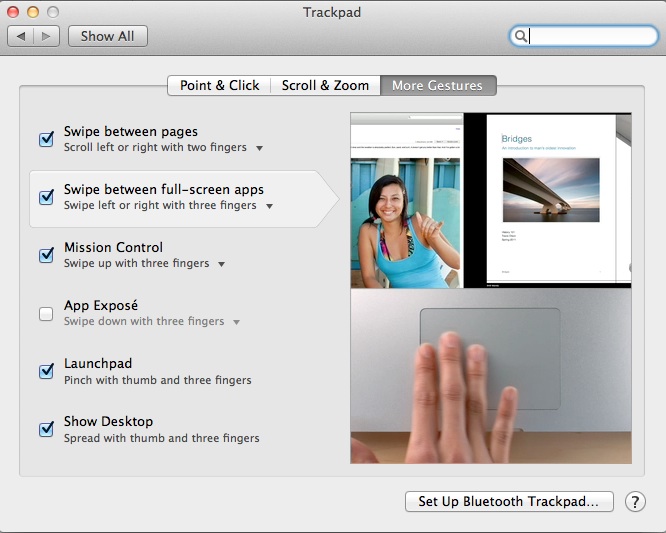Image resolution: width=666 pixels, height=533 pixels.
Task: Switch to the Scroll & Zoom tab
Action: pos(325,86)
